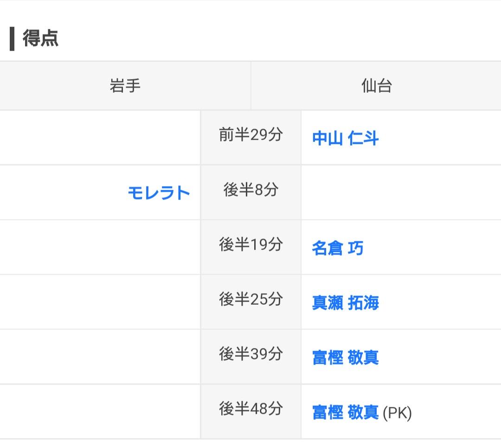Click player name 名倉 巧
Screen dimensions: 501x448
point(337,248)
